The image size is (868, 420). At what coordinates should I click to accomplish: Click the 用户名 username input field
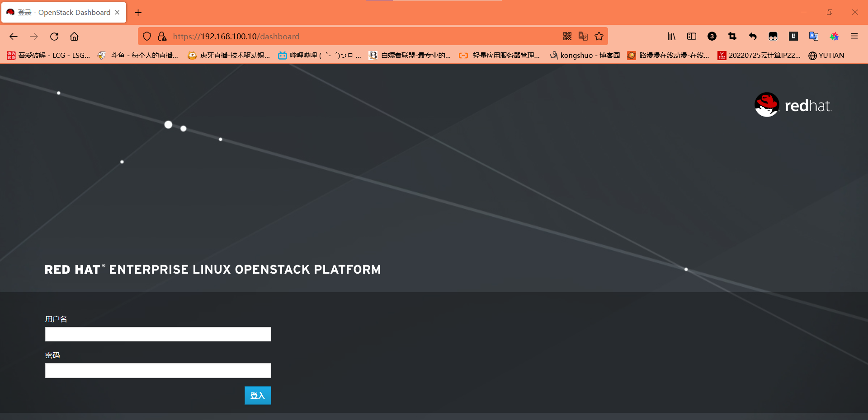pyautogui.click(x=158, y=334)
